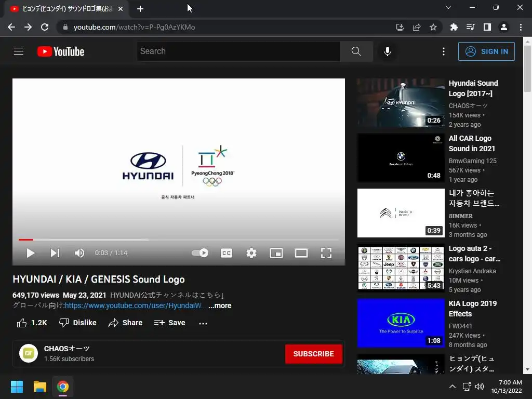Open taskbar clock and date
Viewport: 532px width, 399px height.
(507, 387)
